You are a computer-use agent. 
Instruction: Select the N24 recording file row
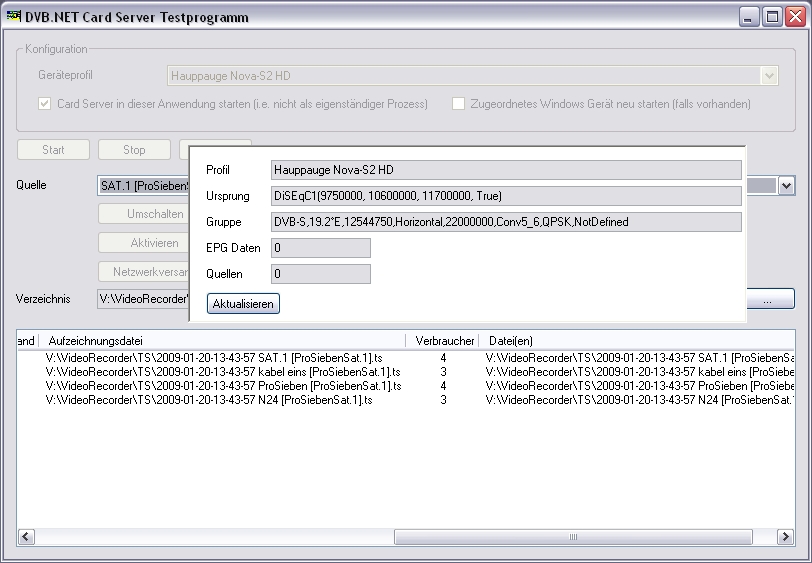[208, 400]
